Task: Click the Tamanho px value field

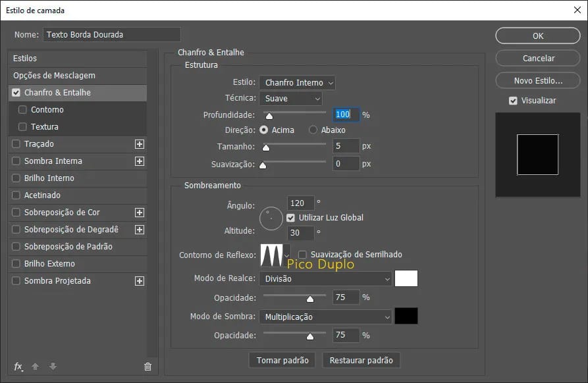Action: coord(346,146)
